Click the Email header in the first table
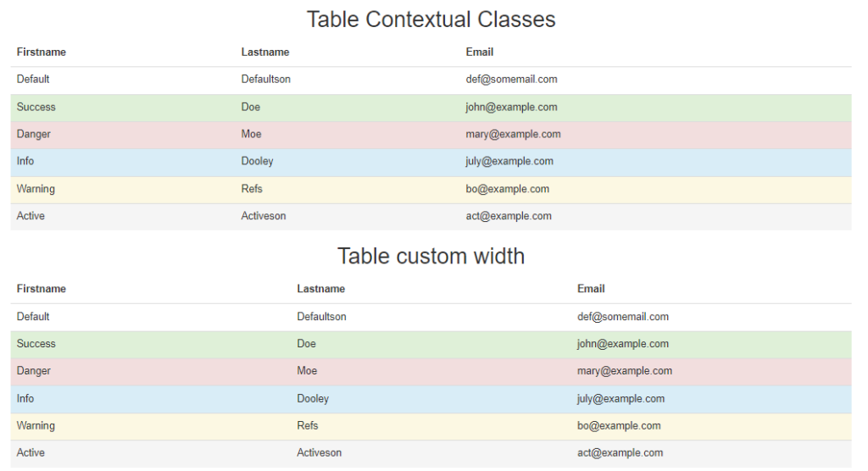This screenshot has width=868, height=471. pos(480,52)
